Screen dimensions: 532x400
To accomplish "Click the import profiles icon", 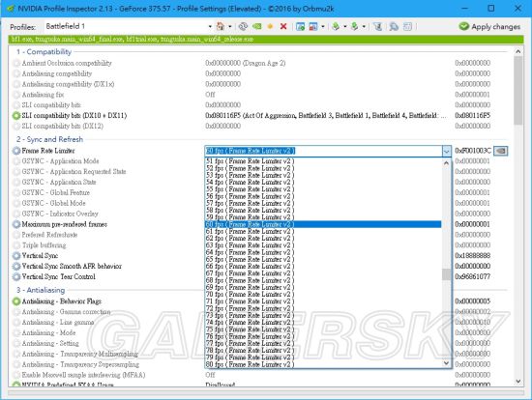I will click(355, 26).
